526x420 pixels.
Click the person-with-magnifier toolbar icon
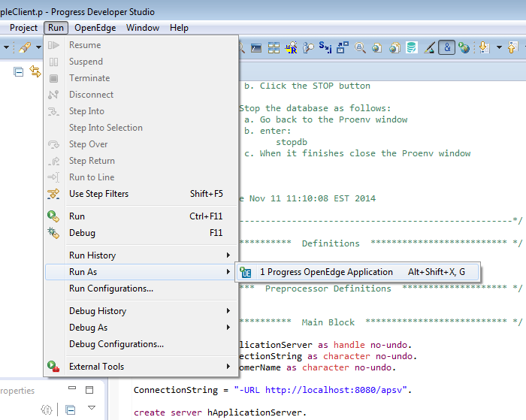pos(308,48)
